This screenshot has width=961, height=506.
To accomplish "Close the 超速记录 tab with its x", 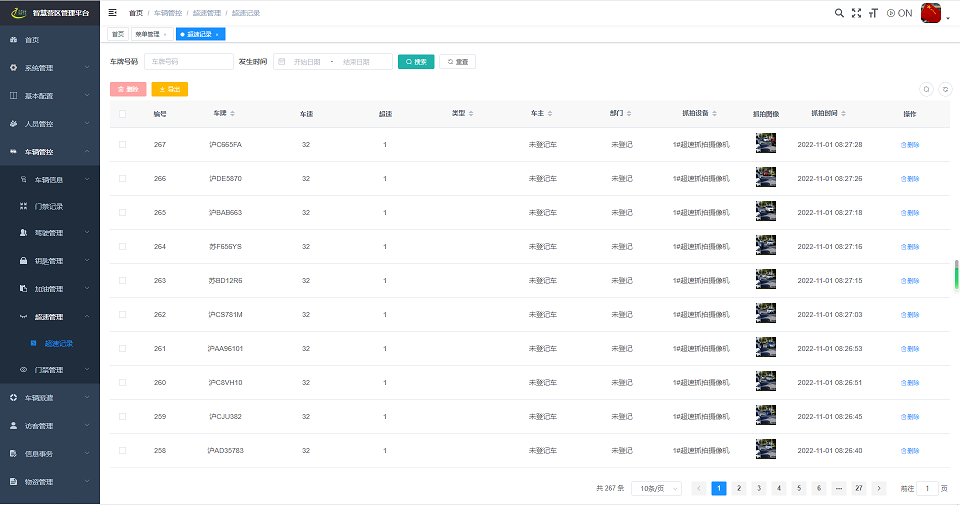I will click(x=217, y=34).
